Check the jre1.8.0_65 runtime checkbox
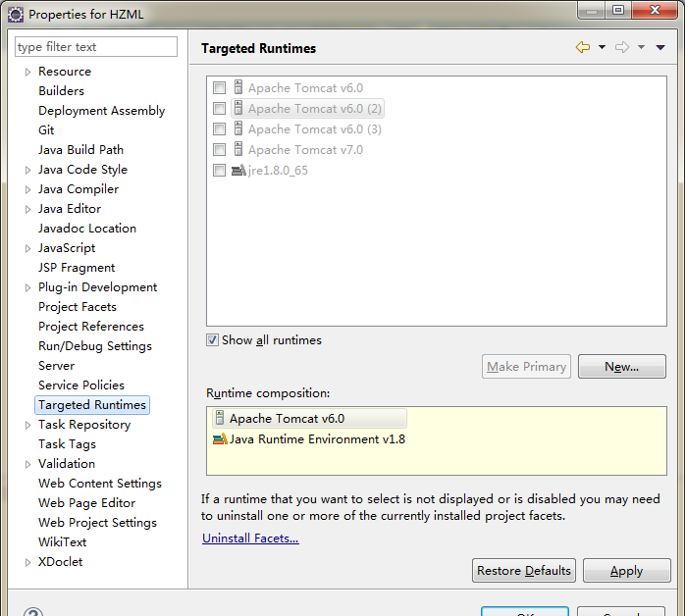Image resolution: width=685 pixels, height=616 pixels. tap(219, 171)
